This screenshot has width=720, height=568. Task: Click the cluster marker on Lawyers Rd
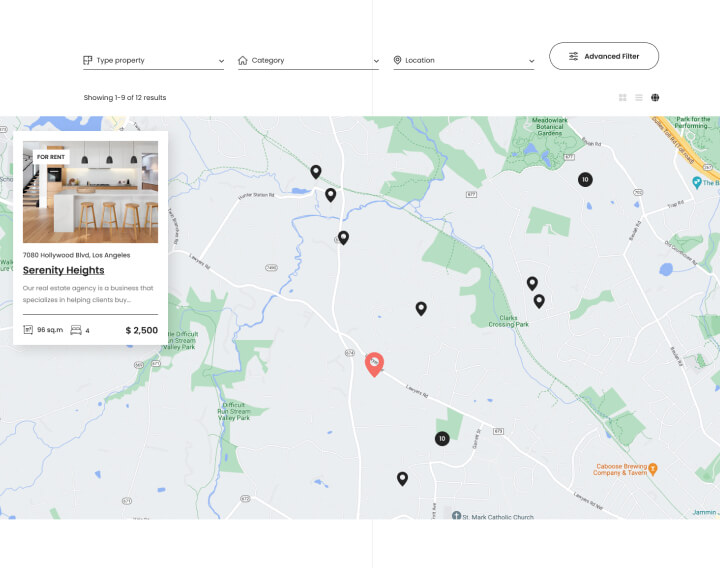(442, 438)
